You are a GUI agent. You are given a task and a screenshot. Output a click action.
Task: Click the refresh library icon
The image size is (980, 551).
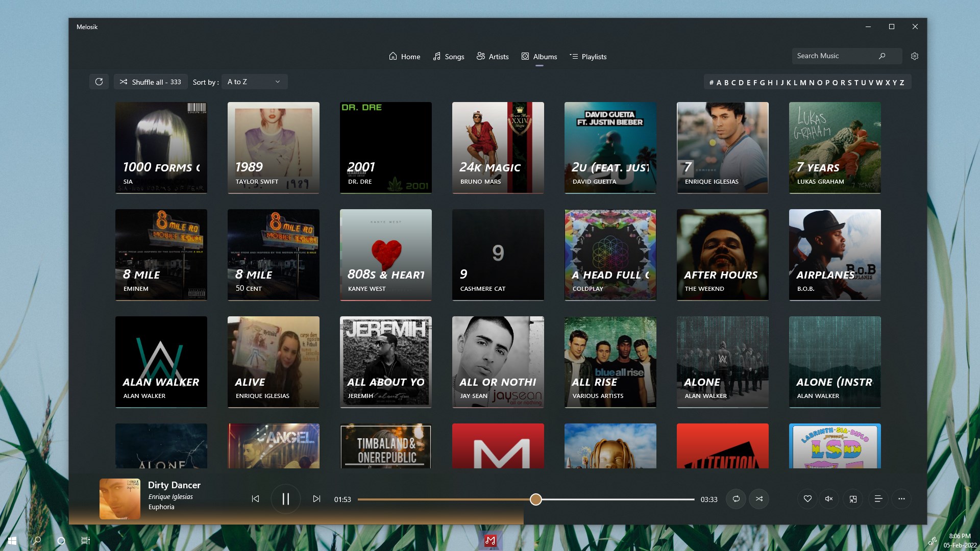click(99, 82)
